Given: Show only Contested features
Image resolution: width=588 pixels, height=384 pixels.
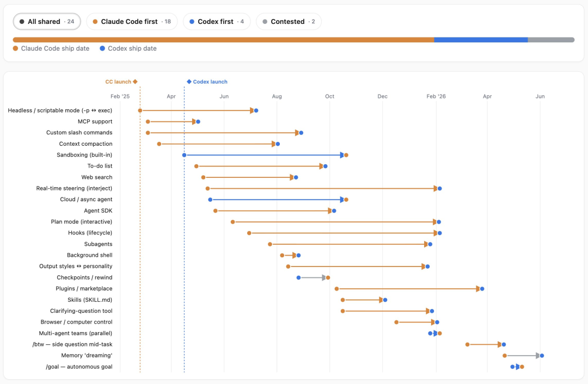Looking at the screenshot, I should [289, 22].
